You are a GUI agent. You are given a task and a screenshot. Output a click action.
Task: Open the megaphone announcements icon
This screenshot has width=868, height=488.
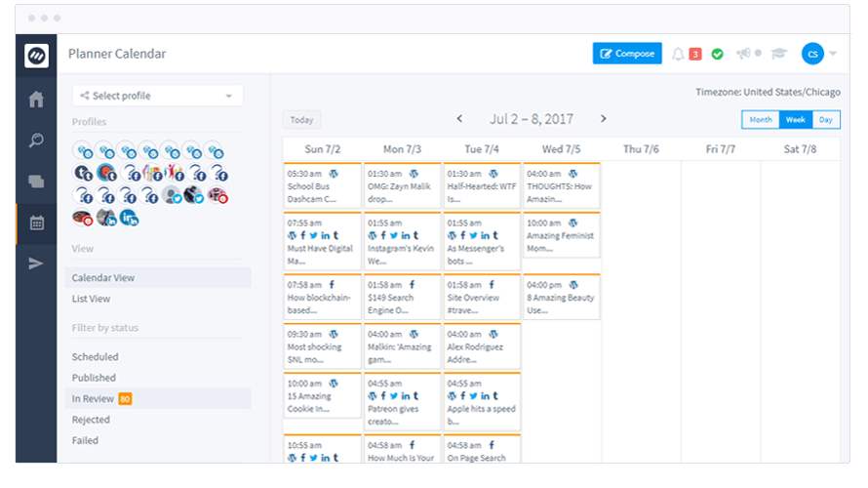(743, 53)
